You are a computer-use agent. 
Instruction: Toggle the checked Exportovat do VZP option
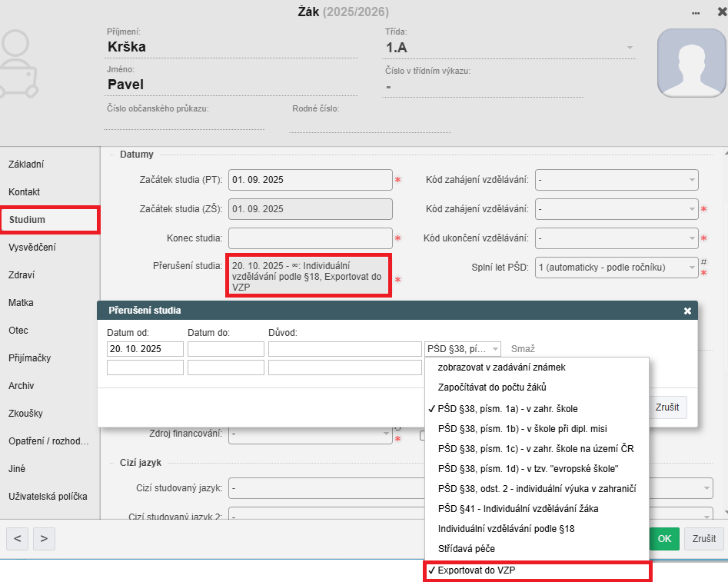click(x=537, y=571)
